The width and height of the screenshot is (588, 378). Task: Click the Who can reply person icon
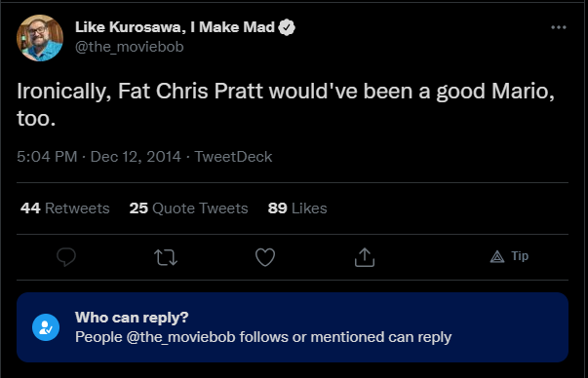pyautogui.click(x=46, y=327)
